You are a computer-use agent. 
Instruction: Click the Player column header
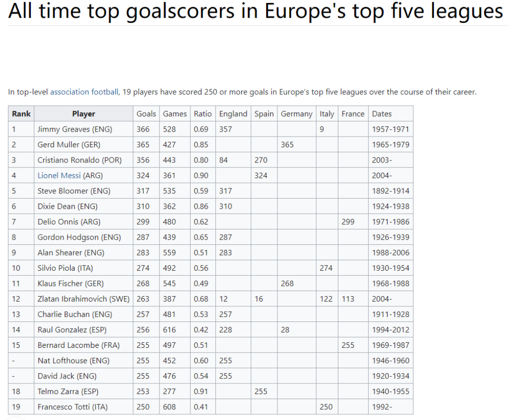84,114
